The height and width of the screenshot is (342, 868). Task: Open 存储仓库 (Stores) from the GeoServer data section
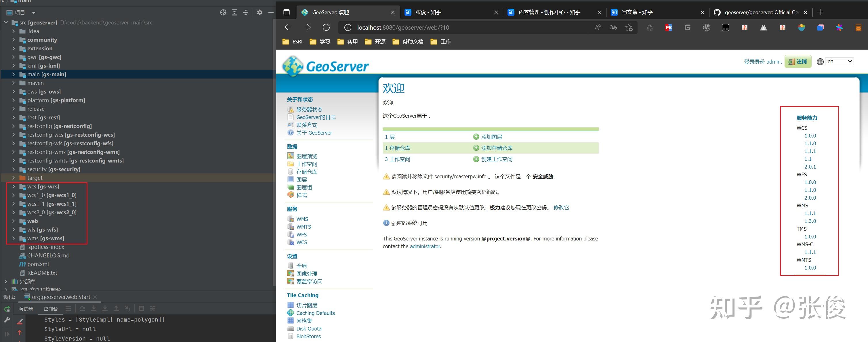tap(306, 171)
